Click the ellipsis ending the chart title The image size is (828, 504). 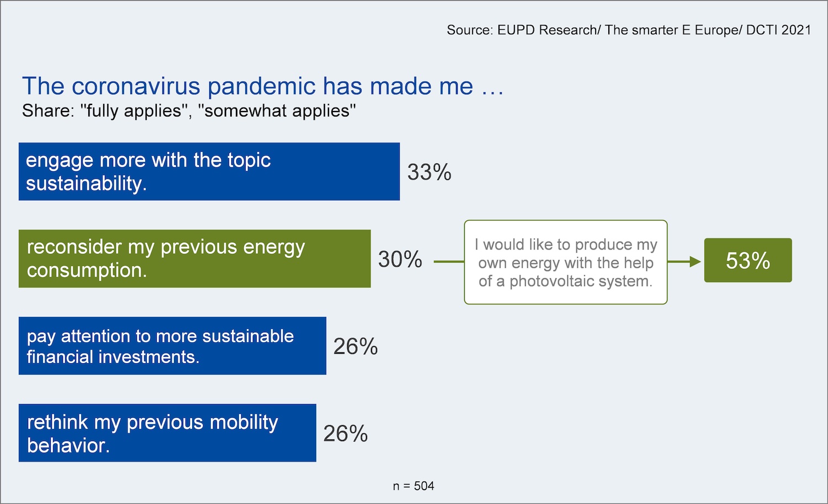[x=492, y=87]
